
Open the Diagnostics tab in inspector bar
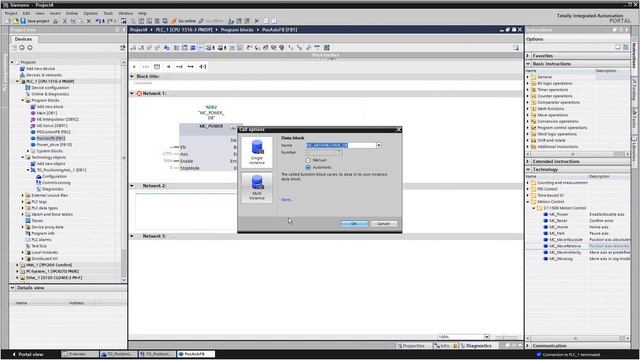[x=476, y=346]
